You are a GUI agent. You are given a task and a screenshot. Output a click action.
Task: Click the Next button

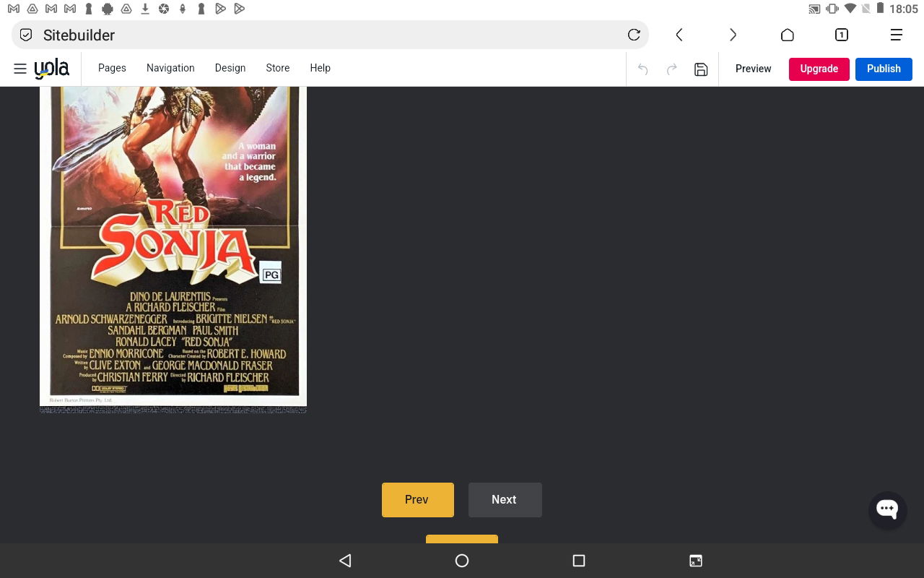[x=505, y=500]
